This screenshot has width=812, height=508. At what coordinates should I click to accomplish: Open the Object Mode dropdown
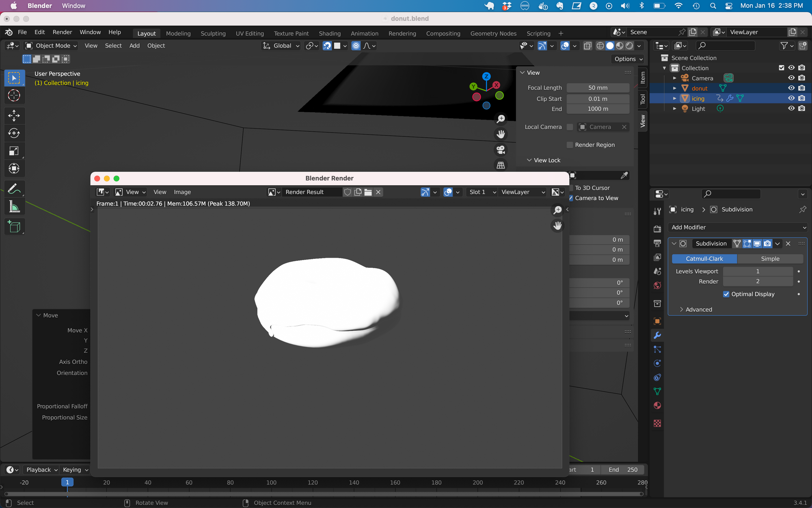52,46
